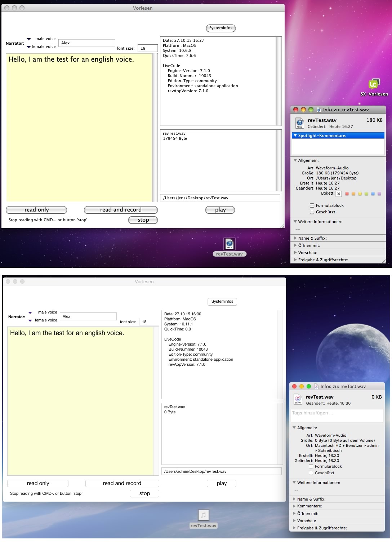
Task: Expand Öffnen mit in the 'Infos zu' window
Action: click(294, 514)
